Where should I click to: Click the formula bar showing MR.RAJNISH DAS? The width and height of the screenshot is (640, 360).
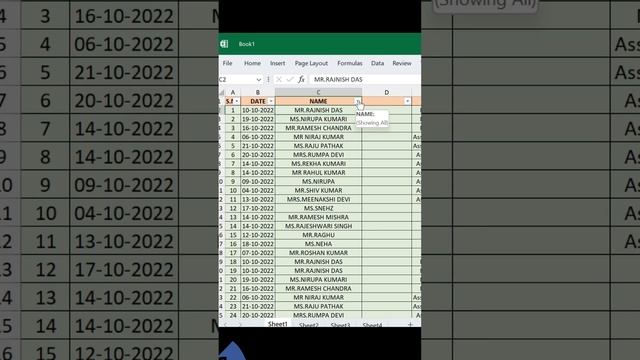point(365,80)
